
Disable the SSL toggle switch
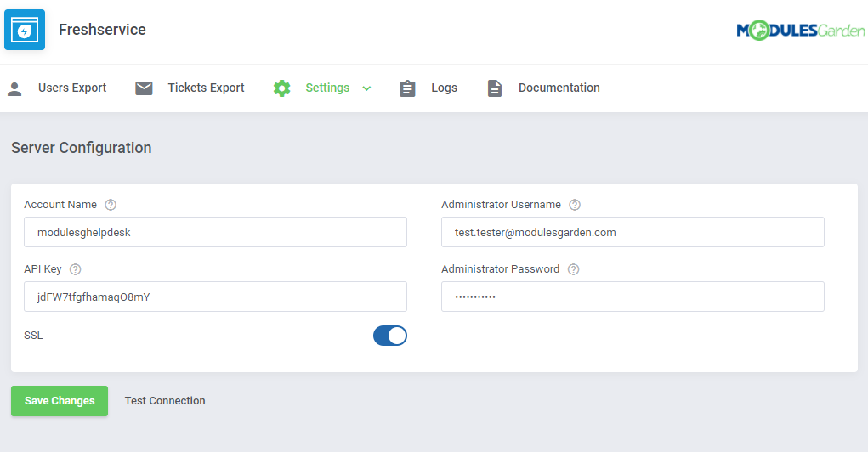pos(389,336)
